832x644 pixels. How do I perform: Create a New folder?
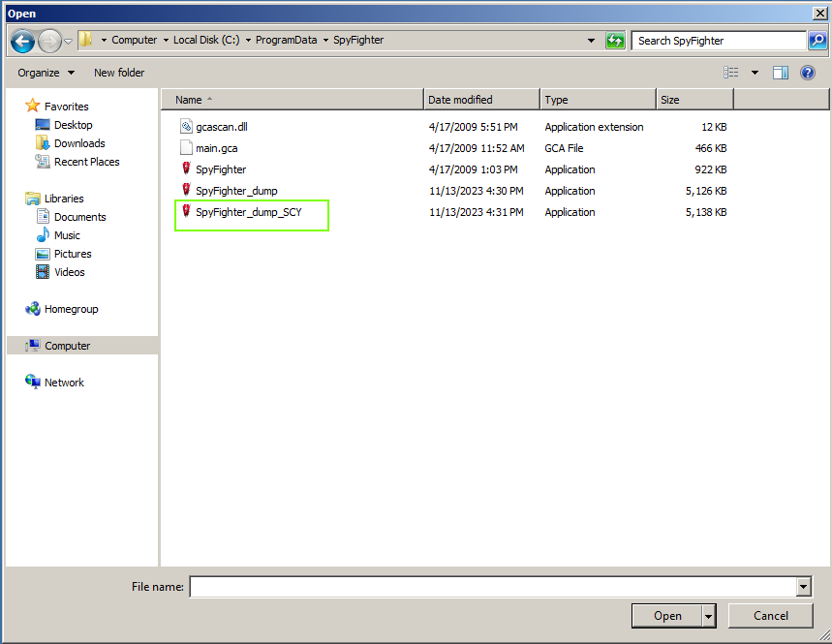pyautogui.click(x=119, y=73)
